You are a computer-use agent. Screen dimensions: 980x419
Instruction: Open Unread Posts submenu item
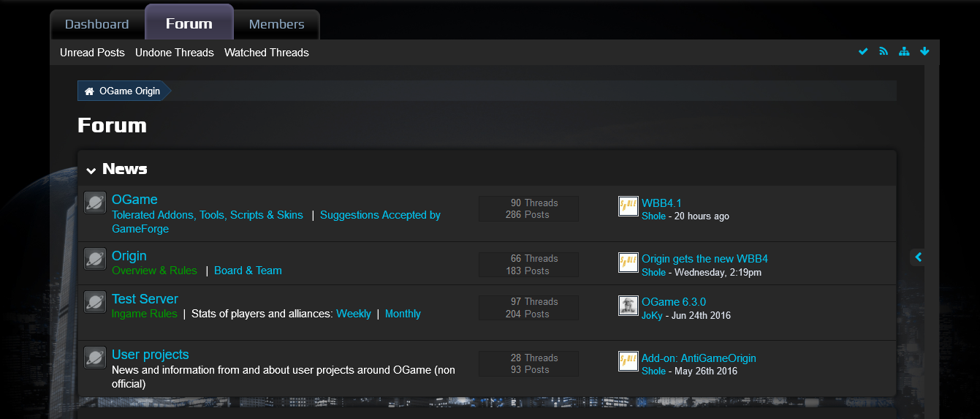click(x=92, y=53)
